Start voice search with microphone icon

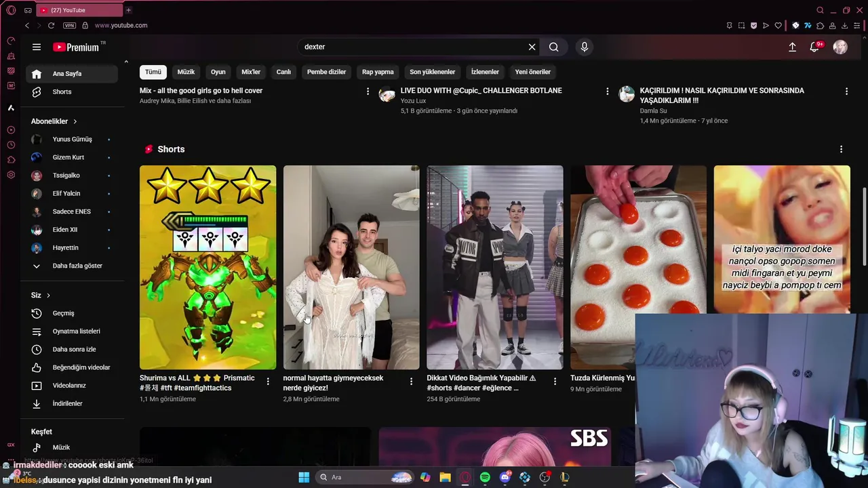point(585,47)
